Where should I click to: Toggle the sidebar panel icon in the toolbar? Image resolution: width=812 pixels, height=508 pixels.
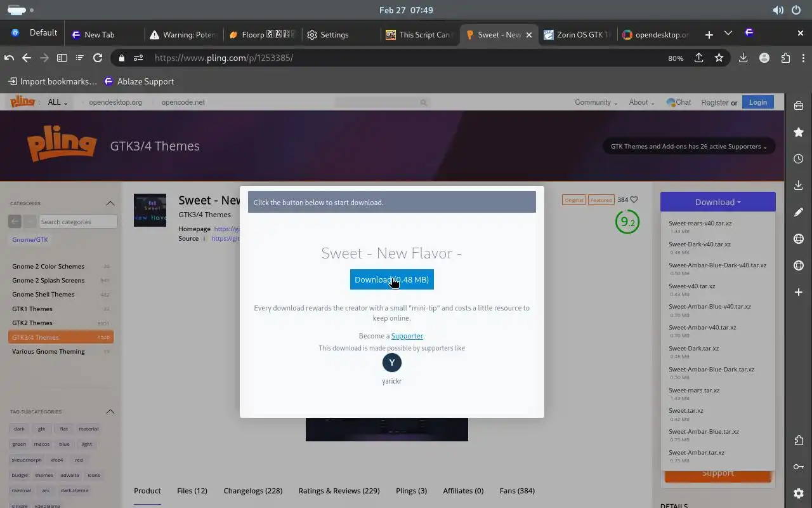(62, 58)
